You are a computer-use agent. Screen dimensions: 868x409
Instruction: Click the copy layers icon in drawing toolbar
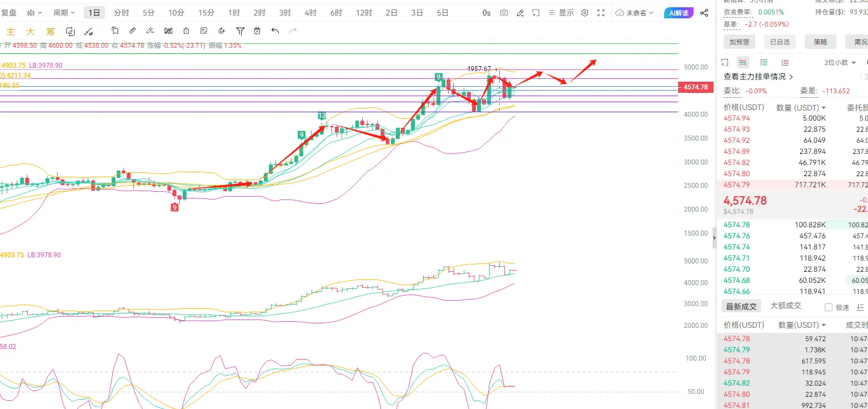[x=115, y=31]
